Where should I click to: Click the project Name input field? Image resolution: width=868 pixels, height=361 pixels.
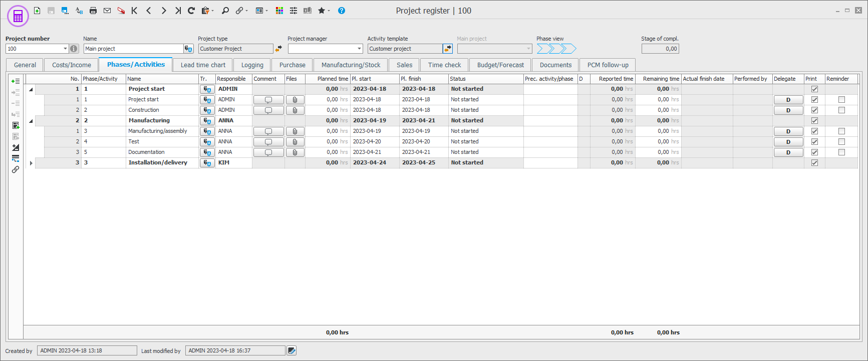pyautogui.click(x=134, y=49)
